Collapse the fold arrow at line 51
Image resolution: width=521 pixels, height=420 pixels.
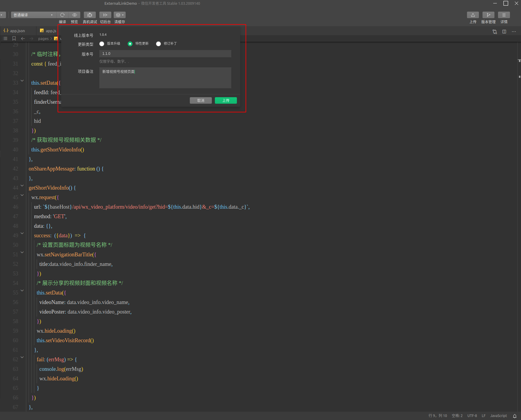22,252
